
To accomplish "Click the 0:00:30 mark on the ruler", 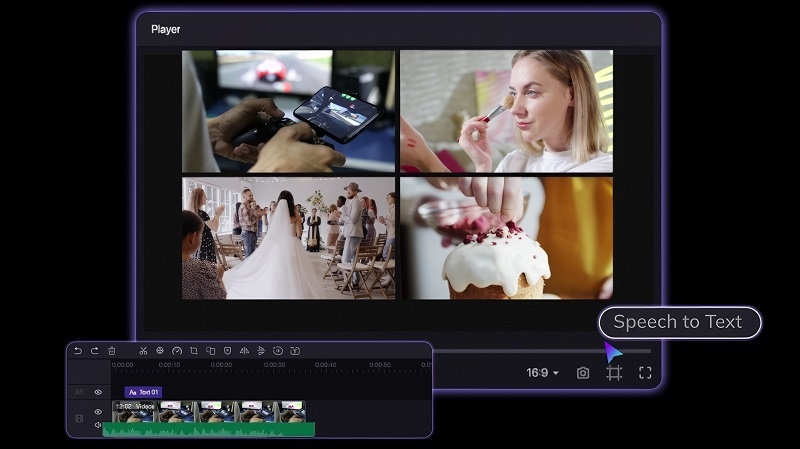I will click(274, 365).
